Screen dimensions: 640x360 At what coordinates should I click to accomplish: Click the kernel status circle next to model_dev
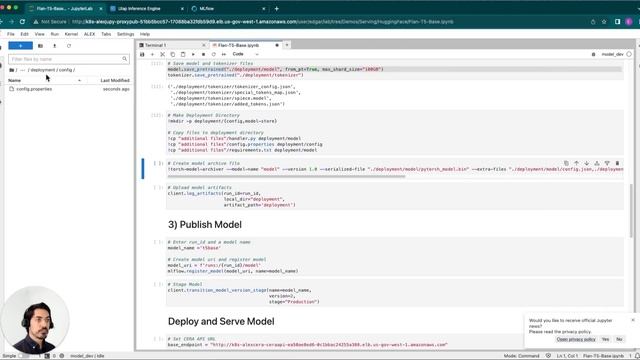click(x=629, y=54)
